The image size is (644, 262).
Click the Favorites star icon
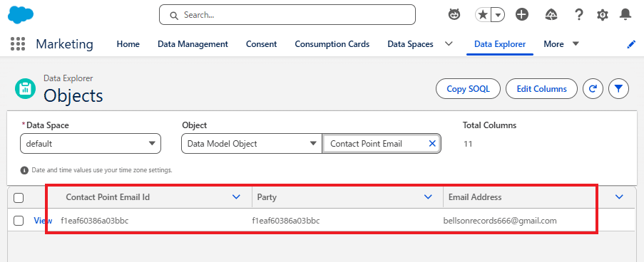tap(484, 15)
